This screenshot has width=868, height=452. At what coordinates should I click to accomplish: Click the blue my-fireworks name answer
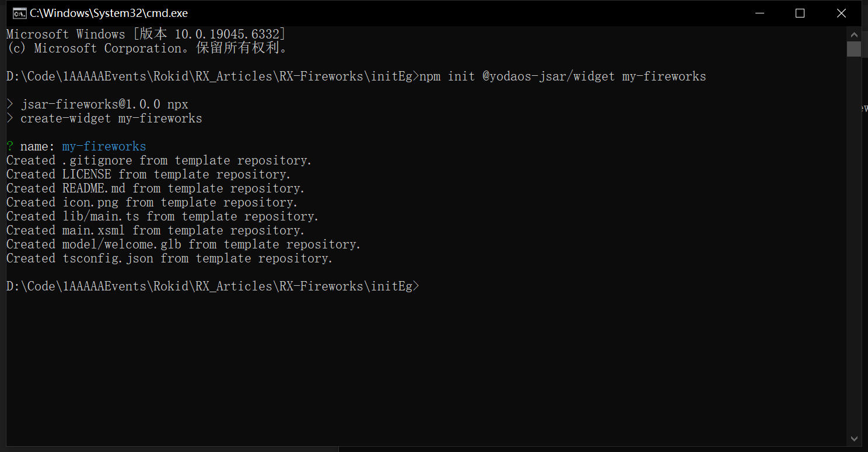[x=104, y=146]
